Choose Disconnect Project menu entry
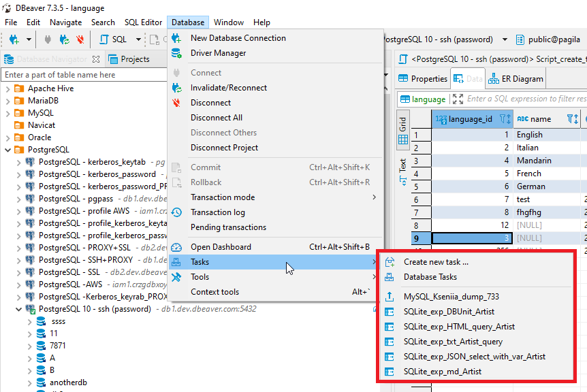Image resolution: width=587 pixels, height=392 pixels. click(276, 148)
